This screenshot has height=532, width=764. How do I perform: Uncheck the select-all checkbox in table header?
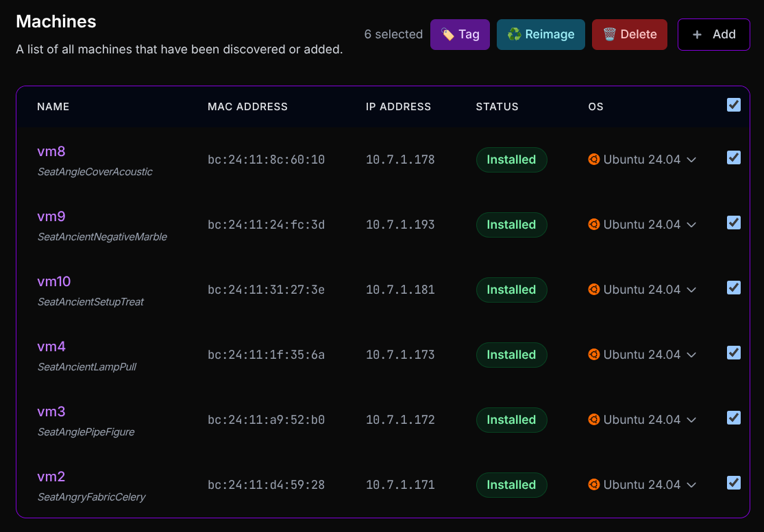734,105
